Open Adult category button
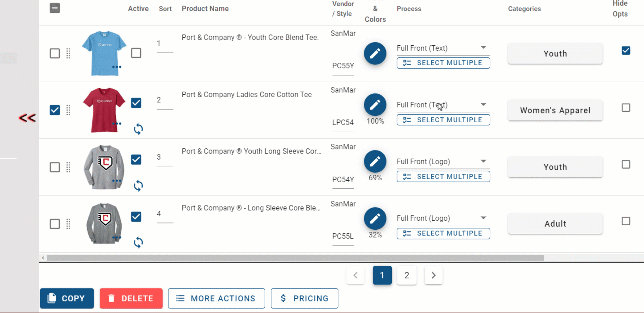 click(x=555, y=224)
